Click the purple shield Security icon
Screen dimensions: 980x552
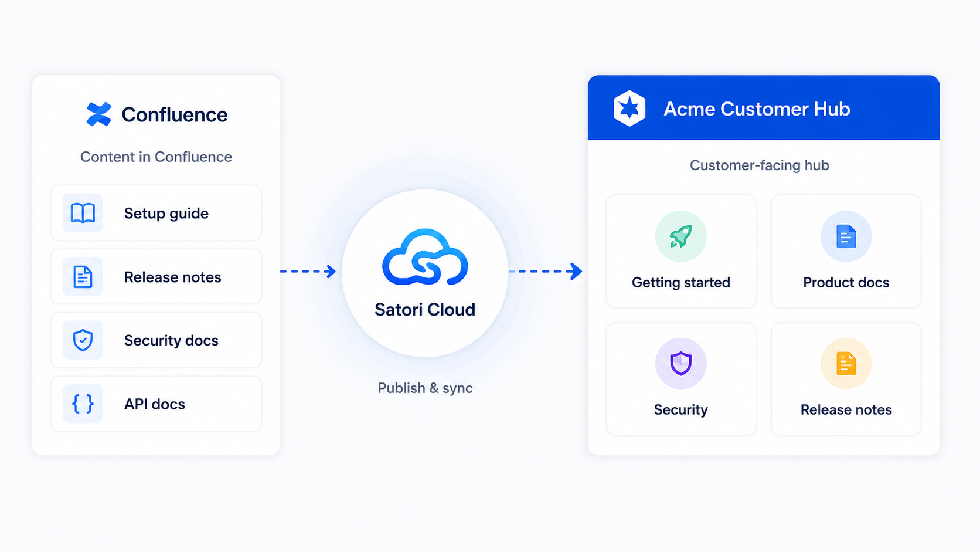[680, 364]
